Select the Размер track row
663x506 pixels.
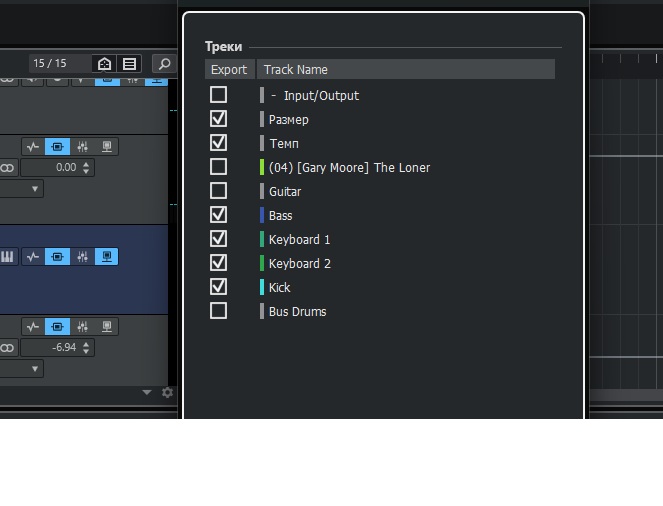(289, 120)
